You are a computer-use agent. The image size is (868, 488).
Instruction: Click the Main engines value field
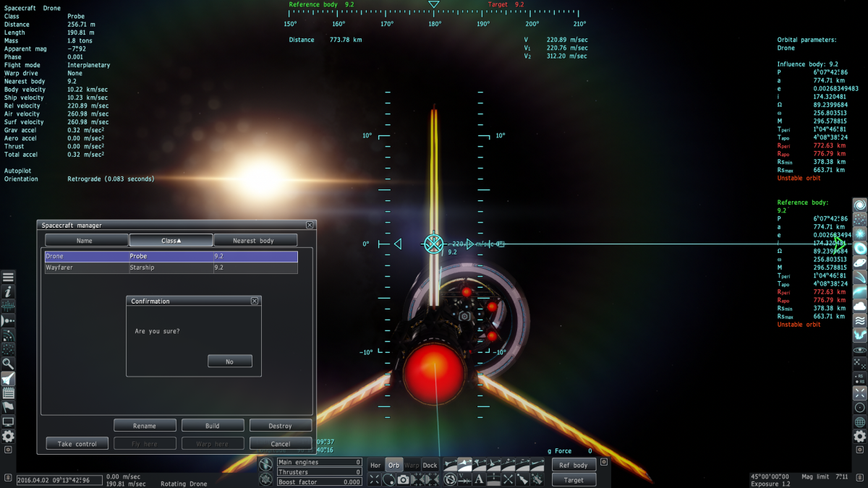click(320, 462)
